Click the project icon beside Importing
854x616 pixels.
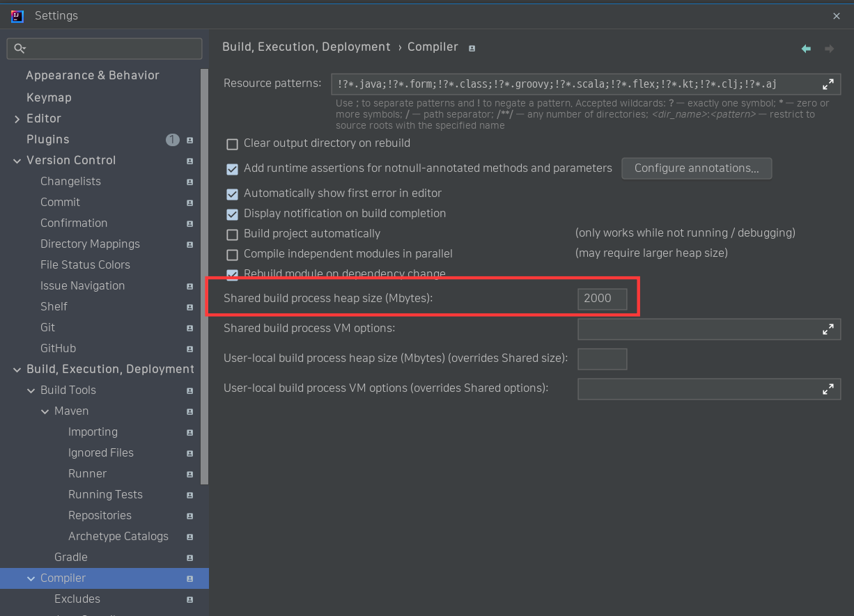(x=190, y=432)
